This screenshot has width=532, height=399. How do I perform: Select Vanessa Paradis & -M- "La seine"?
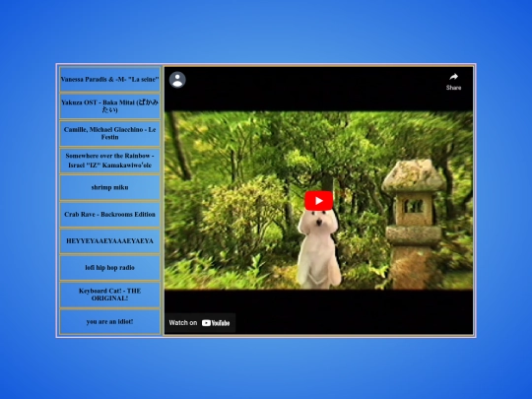click(110, 79)
